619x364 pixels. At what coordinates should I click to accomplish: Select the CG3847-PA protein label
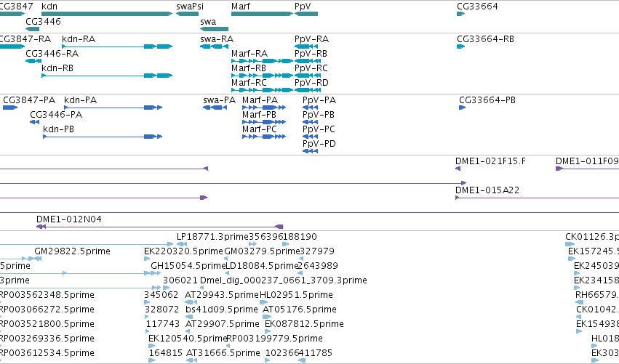pyautogui.click(x=29, y=100)
